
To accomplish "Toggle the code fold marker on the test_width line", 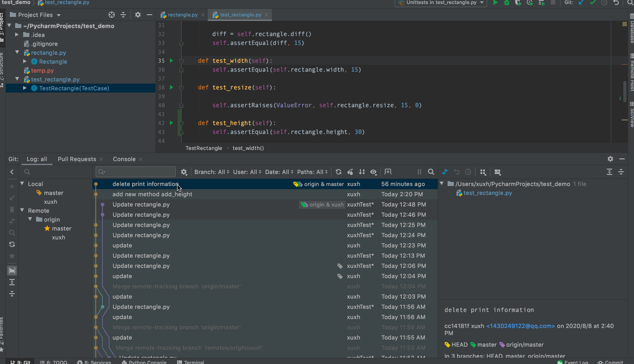I will (181, 61).
